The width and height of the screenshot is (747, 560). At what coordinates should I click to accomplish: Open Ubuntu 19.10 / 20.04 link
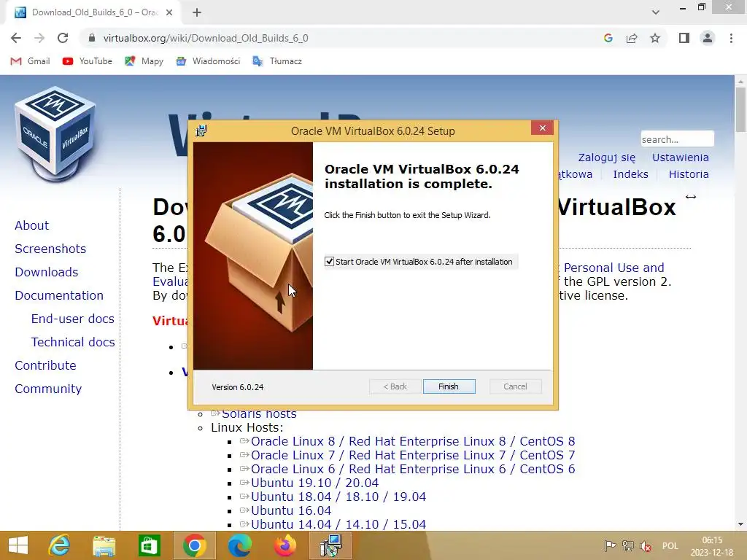314,483
